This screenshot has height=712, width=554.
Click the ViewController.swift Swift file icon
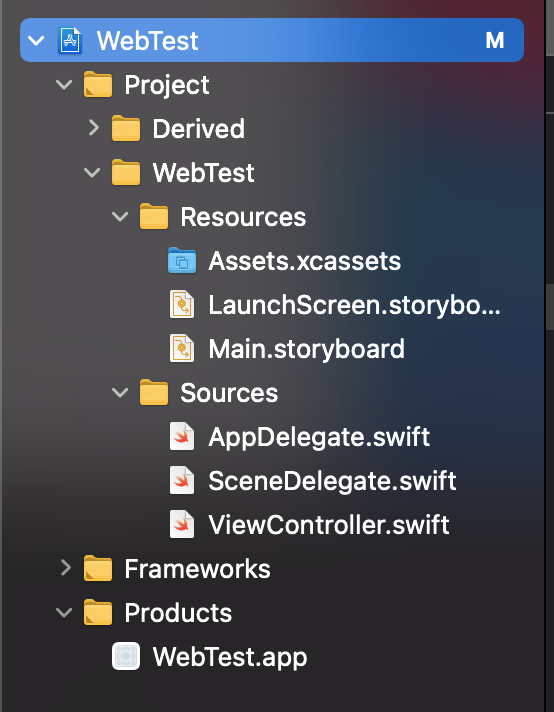pos(182,524)
